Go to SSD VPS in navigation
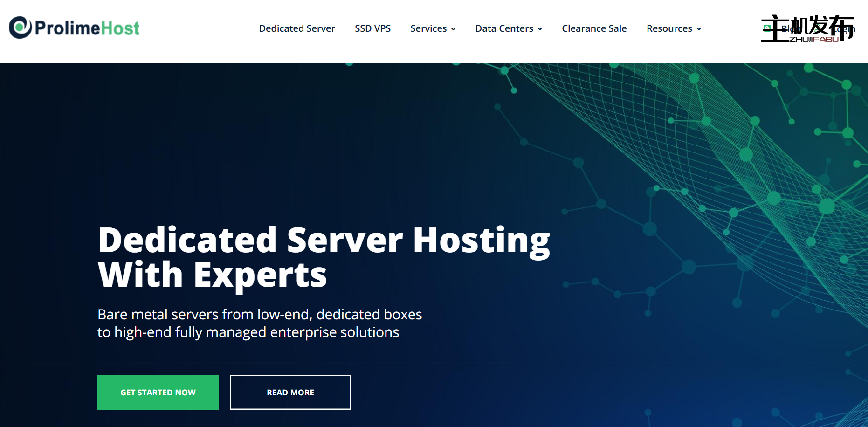This screenshot has width=868, height=427. 372,28
